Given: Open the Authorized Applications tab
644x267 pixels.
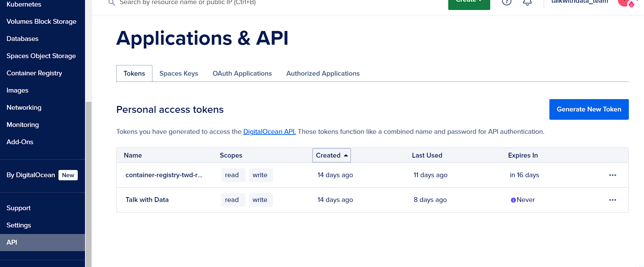Looking at the screenshot, I should click(x=323, y=73).
